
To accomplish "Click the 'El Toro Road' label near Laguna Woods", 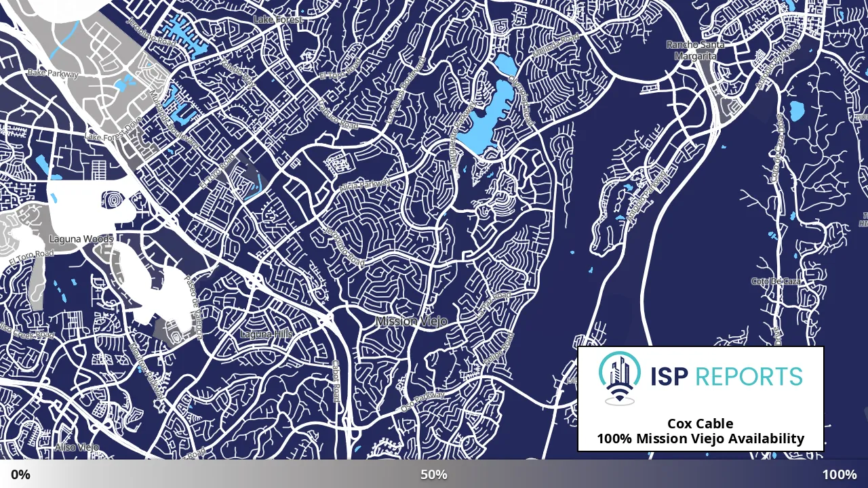I will click(31, 257).
